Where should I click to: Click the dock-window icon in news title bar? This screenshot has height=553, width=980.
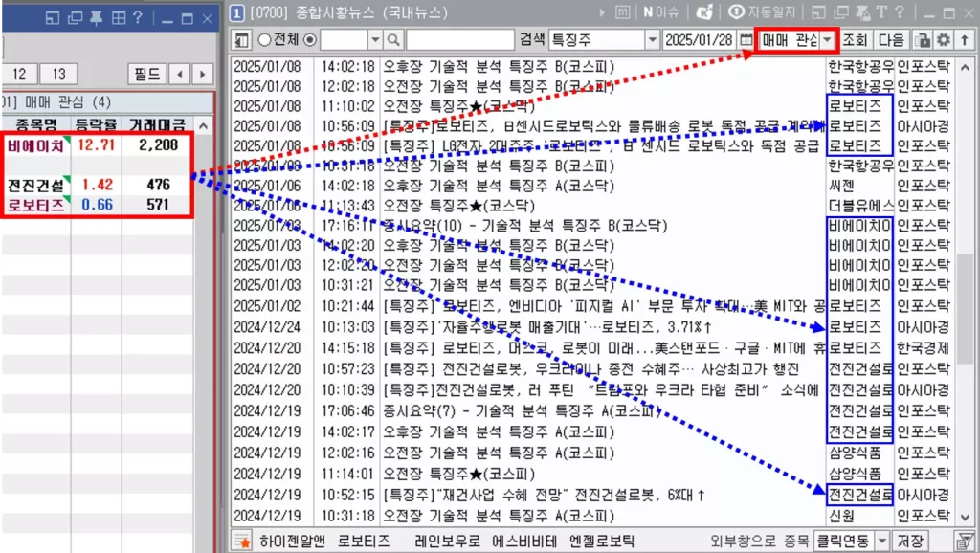[x=819, y=11]
